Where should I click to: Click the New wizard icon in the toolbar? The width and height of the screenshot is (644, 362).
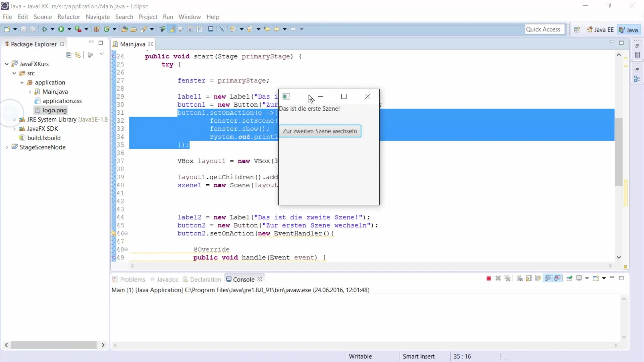pyautogui.click(x=7, y=29)
